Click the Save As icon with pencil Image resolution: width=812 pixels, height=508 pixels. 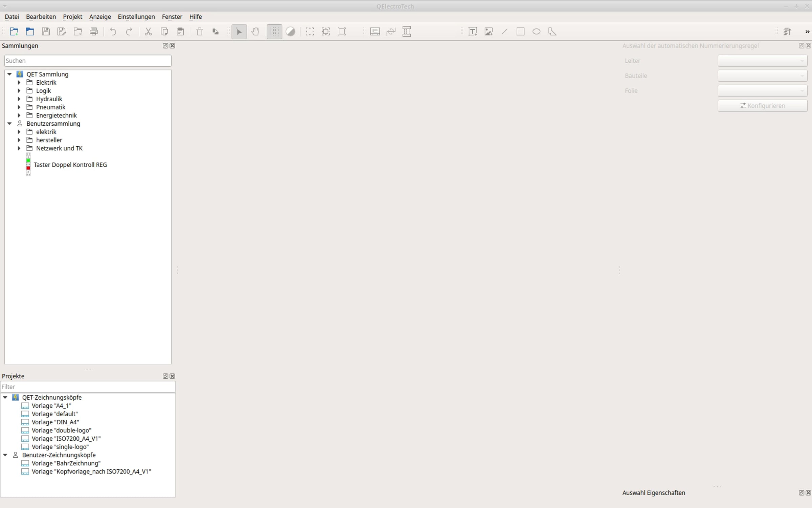[62, 31]
